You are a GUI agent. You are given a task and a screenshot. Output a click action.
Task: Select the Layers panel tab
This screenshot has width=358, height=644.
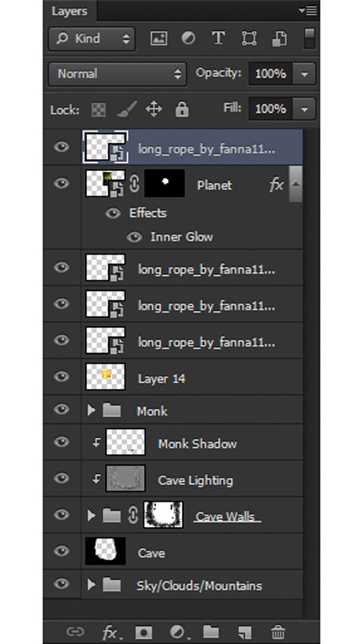click(x=70, y=11)
